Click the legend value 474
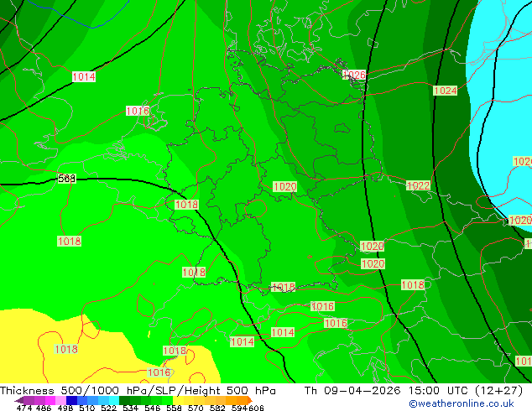The width and height of the screenshot is (532, 411). pyautogui.click(x=24, y=408)
